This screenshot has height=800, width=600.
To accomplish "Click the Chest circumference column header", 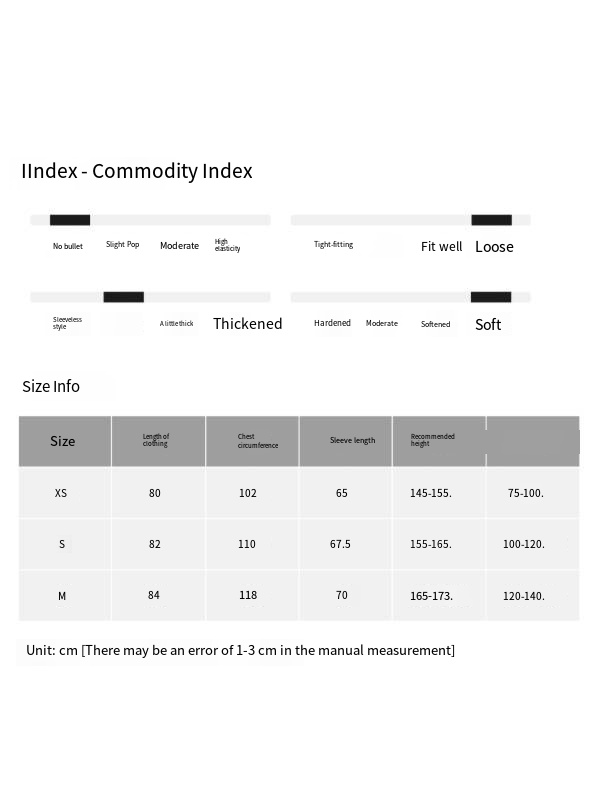I will click(258, 441).
